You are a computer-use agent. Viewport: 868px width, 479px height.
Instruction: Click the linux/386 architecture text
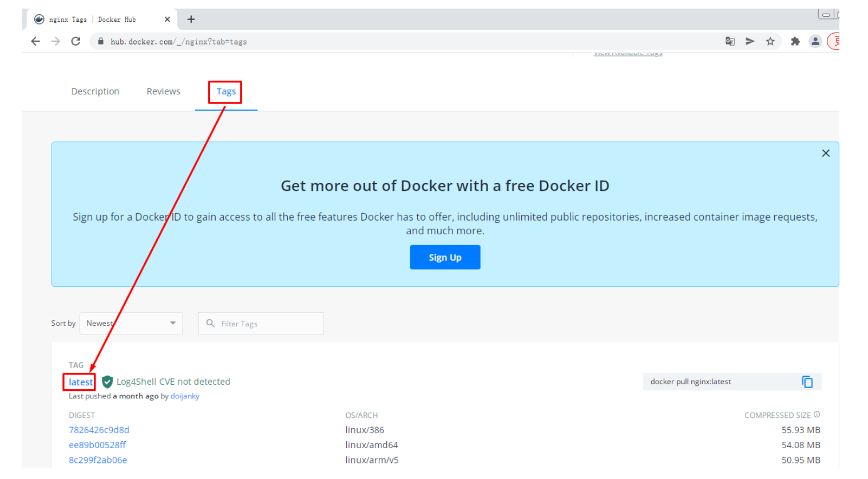tap(365, 430)
